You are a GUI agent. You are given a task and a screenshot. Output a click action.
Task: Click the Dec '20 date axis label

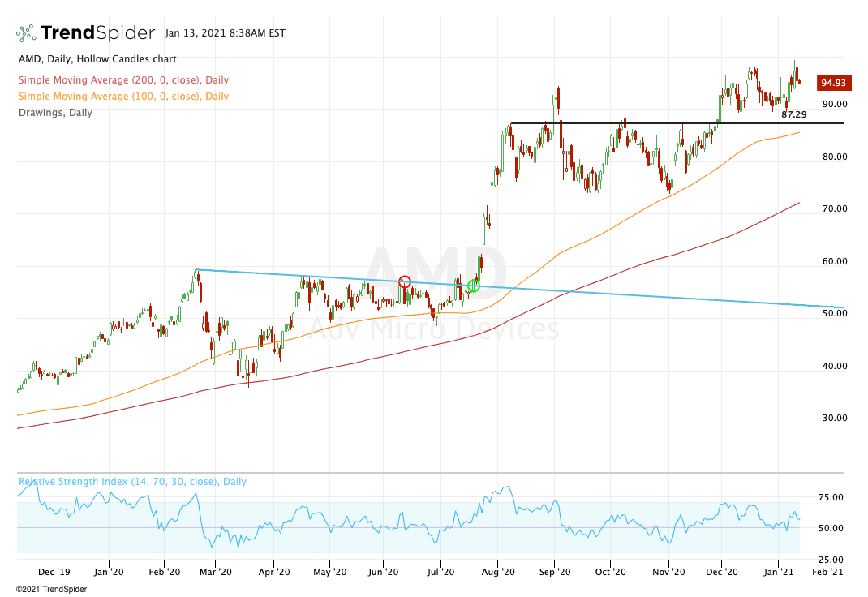click(x=722, y=572)
